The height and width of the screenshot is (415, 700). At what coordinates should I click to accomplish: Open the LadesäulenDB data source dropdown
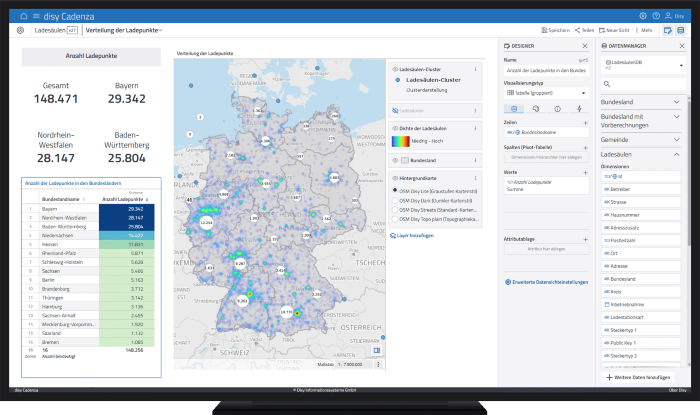pos(643,65)
